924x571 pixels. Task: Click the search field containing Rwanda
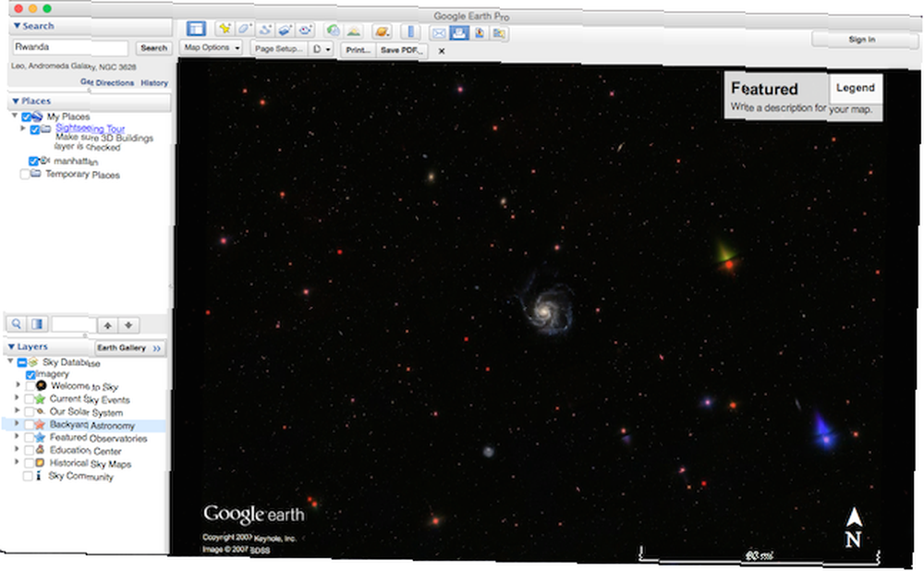[x=70, y=47]
